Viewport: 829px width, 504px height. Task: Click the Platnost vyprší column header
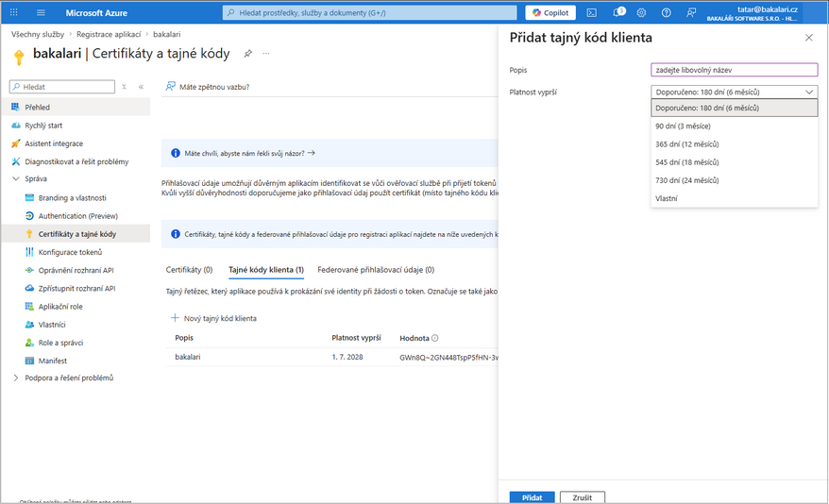pos(356,338)
